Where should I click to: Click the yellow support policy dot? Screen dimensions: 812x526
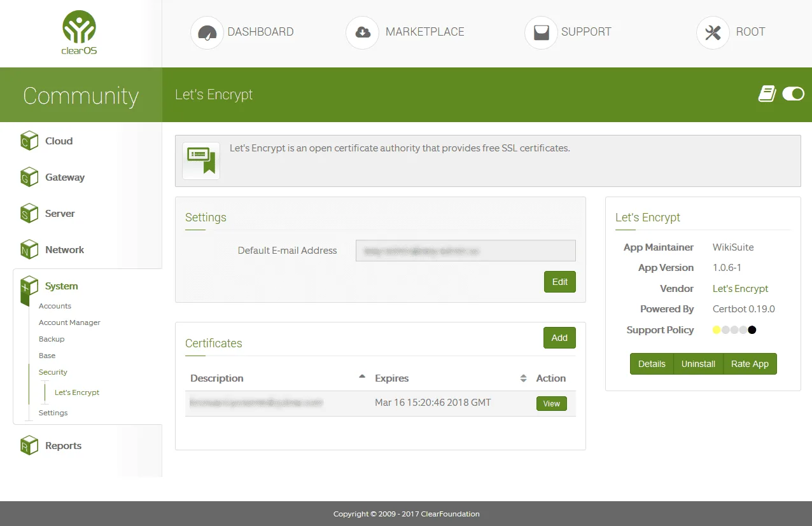[717, 330]
